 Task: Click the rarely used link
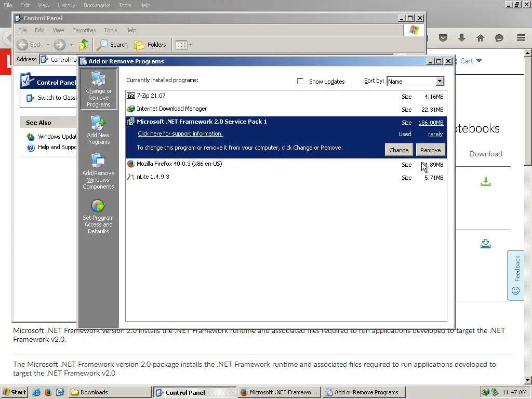pyautogui.click(x=435, y=135)
